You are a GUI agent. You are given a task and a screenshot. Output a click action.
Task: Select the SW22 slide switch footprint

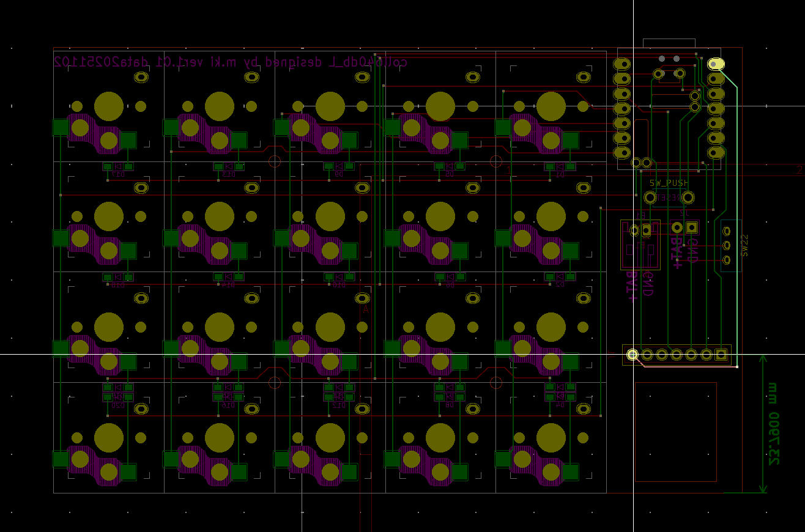[732, 246]
